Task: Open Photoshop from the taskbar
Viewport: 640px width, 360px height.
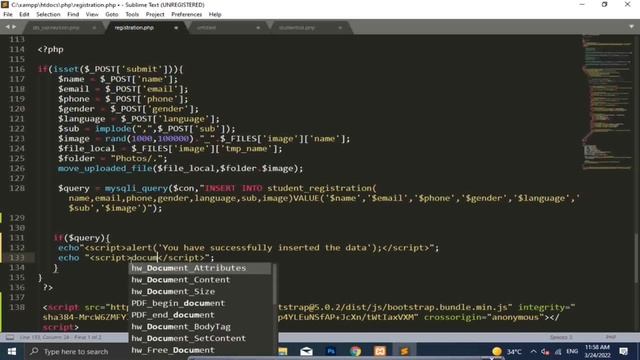Action: pos(331,351)
